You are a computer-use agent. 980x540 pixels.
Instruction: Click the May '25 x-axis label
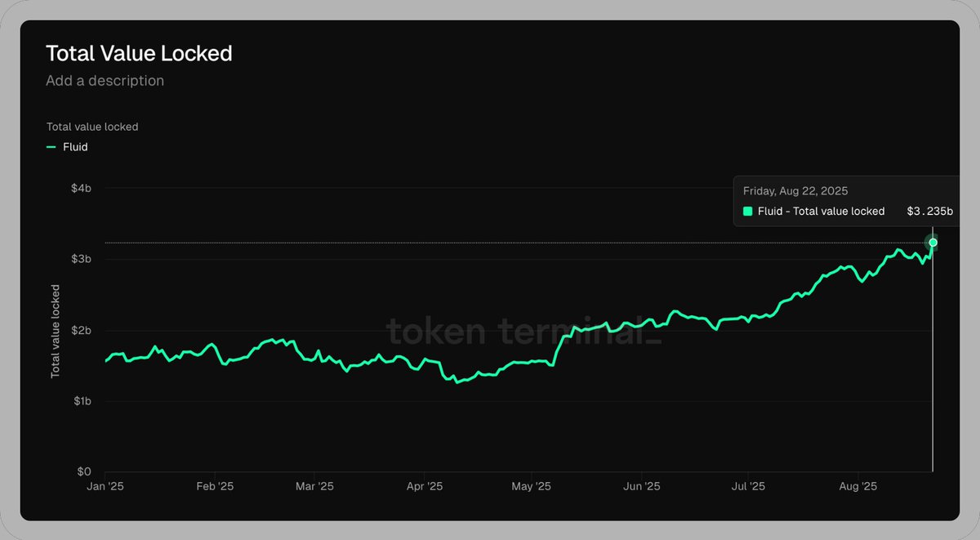click(x=531, y=486)
